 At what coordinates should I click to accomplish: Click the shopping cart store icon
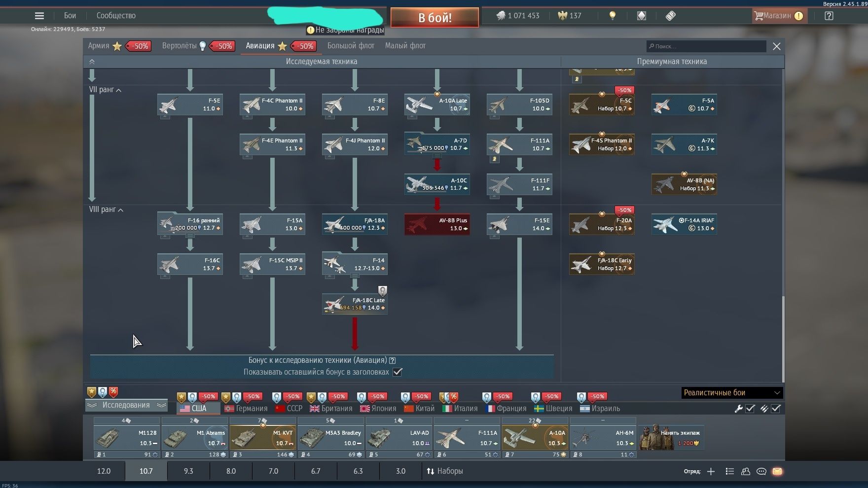point(759,16)
